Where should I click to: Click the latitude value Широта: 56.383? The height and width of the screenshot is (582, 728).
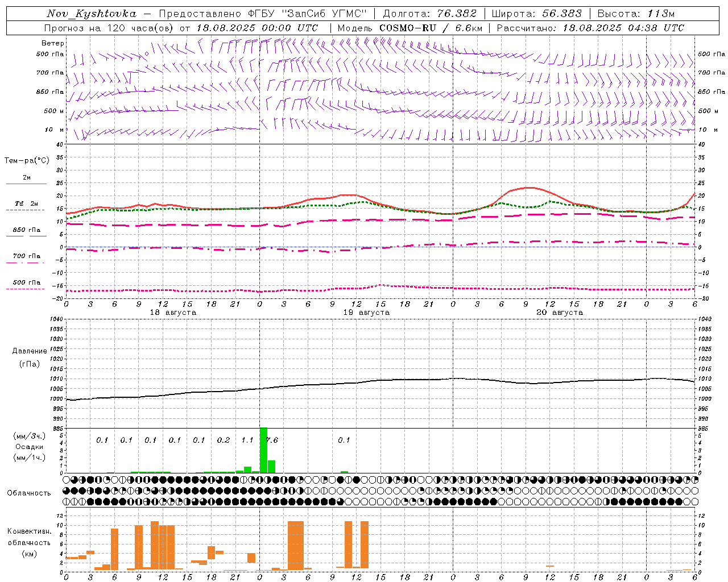pos(537,14)
